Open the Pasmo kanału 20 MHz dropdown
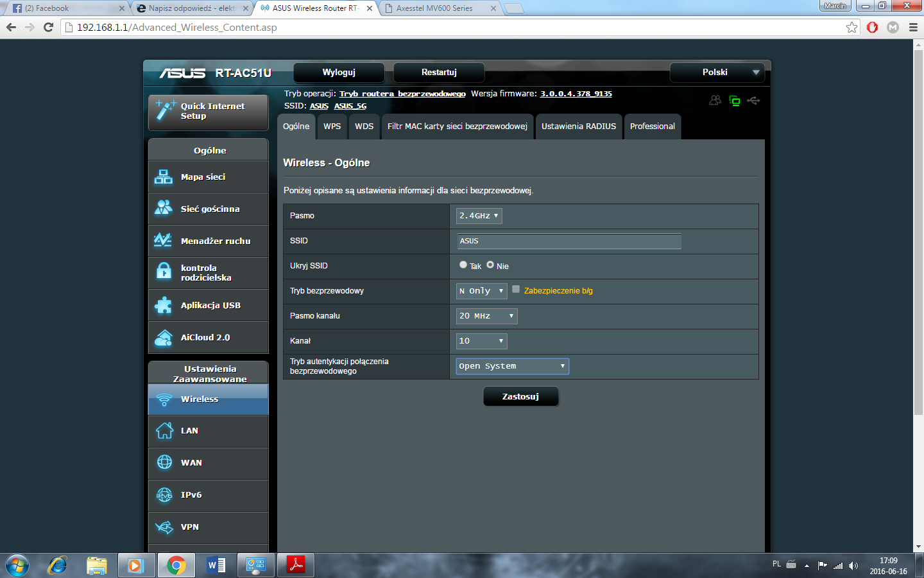The image size is (924, 578). [486, 316]
